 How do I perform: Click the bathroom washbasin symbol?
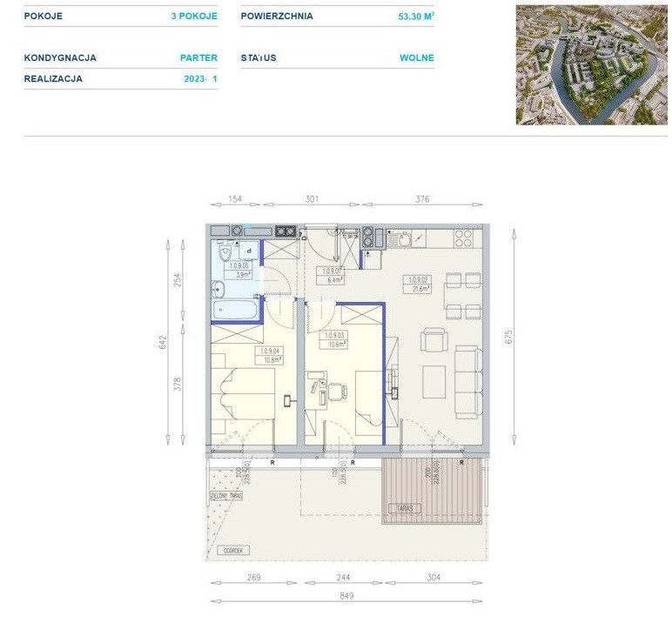click(x=218, y=289)
